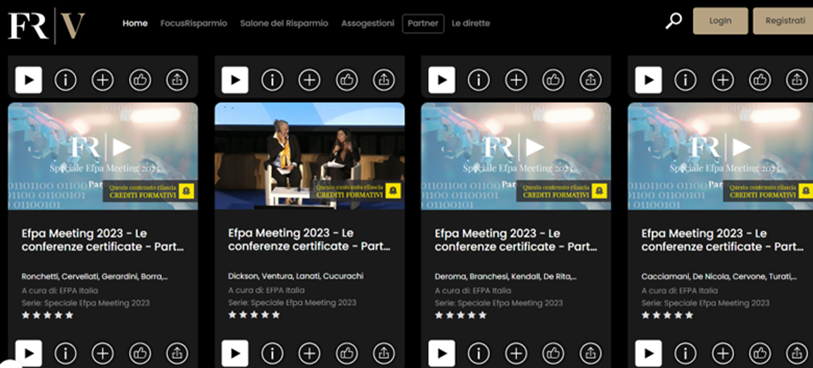Open Efpa Meeting 2023 title above Deroma names

[x=516, y=240]
